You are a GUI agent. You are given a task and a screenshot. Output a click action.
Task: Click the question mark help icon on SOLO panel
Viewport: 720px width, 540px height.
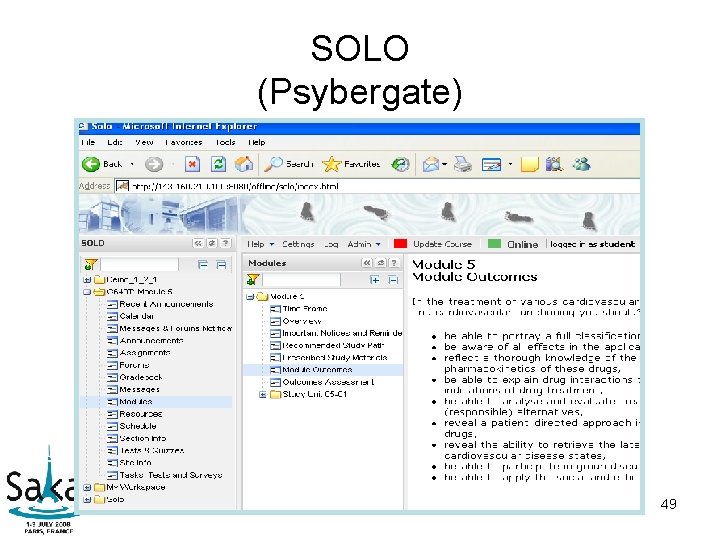pos(225,243)
